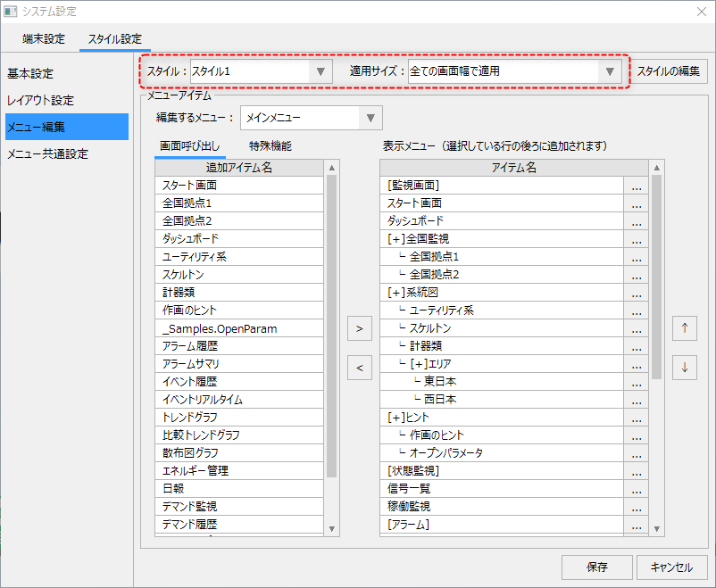716x588 pixels.
Task: Click the ellipsis button next to 信号一覧
Action: pos(636,489)
